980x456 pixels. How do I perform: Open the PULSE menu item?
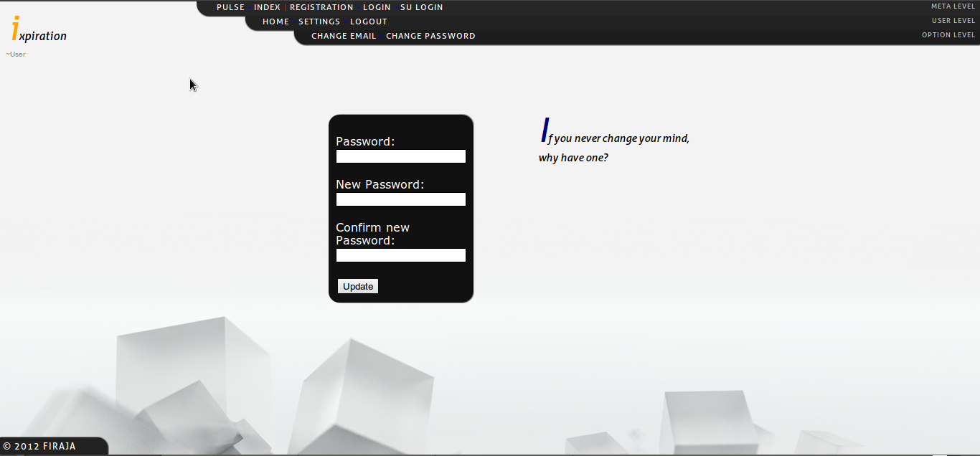(x=230, y=7)
